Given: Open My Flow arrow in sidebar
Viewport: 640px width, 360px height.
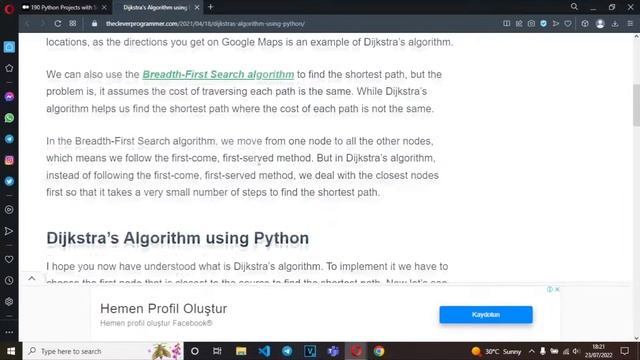Looking at the screenshot, I should click(9, 231).
